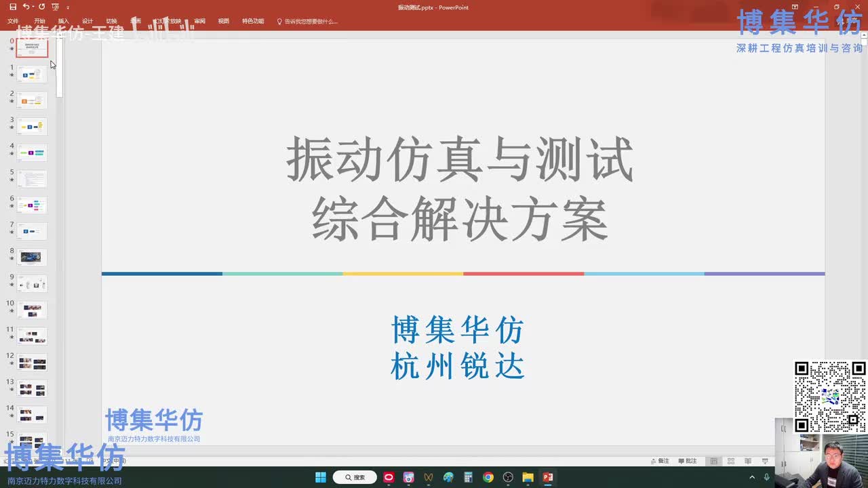Switch to Normal view in status bar
The width and height of the screenshot is (868, 488).
714,461
